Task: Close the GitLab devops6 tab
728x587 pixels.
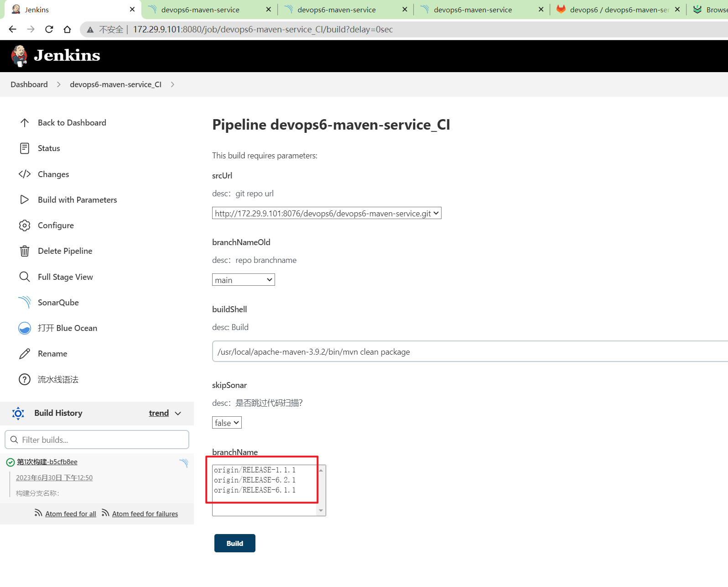Action: pos(677,9)
